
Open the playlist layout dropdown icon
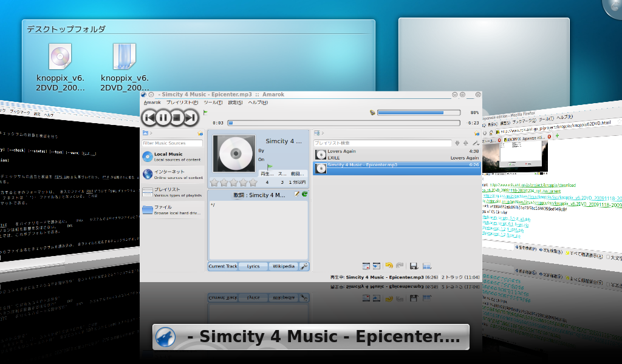coord(427,266)
